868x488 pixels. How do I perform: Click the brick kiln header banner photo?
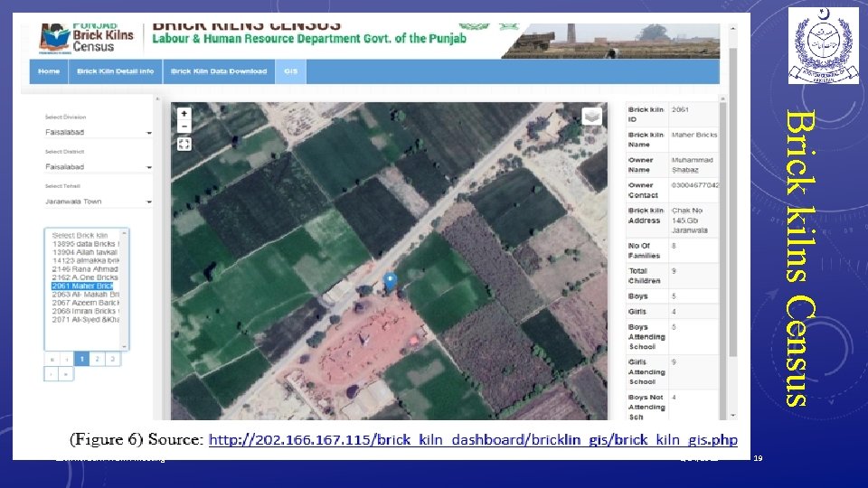click(x=610, y=41)
